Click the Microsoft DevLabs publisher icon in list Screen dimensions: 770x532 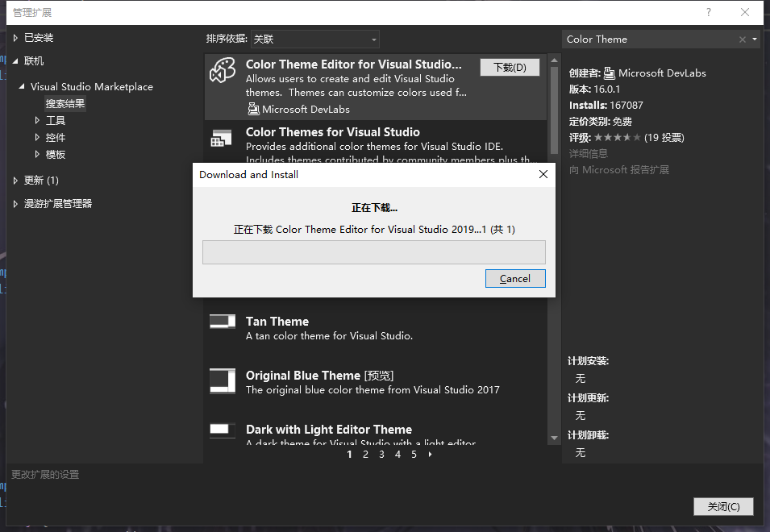pyautogui.click(x=253, y=109)
